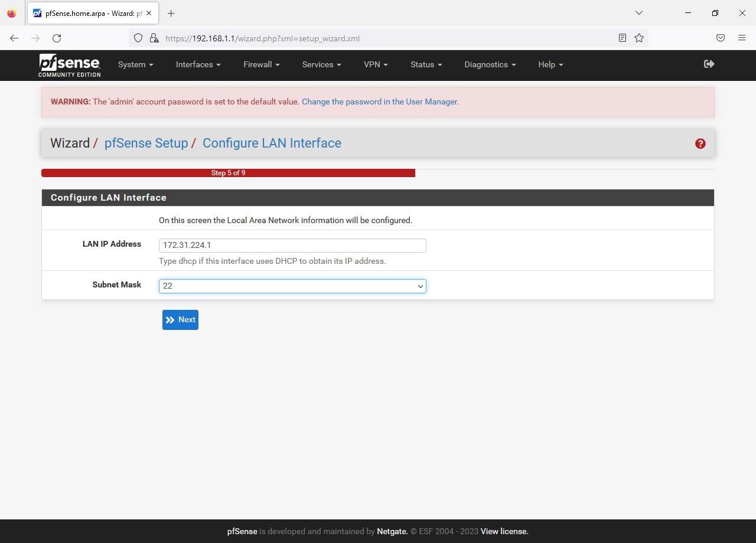Open the Diagnostics menu
This screenshot has height=543, width=756.
(x=490, y=64)
